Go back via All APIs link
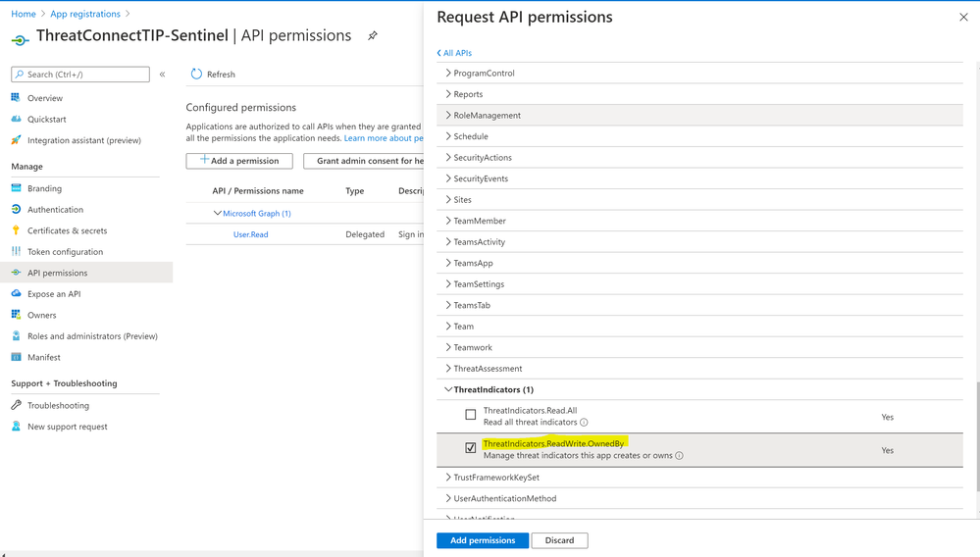The image size is (980, 557). (454, 53)
